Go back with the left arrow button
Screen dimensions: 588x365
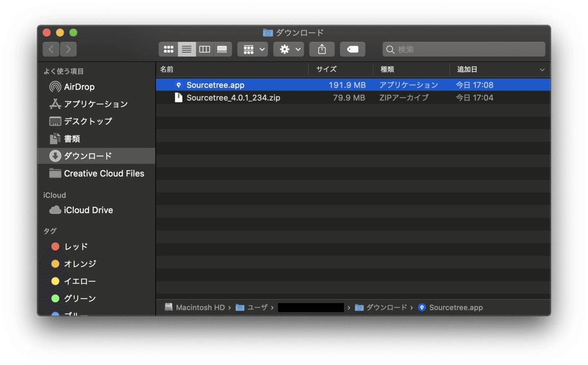51,49
